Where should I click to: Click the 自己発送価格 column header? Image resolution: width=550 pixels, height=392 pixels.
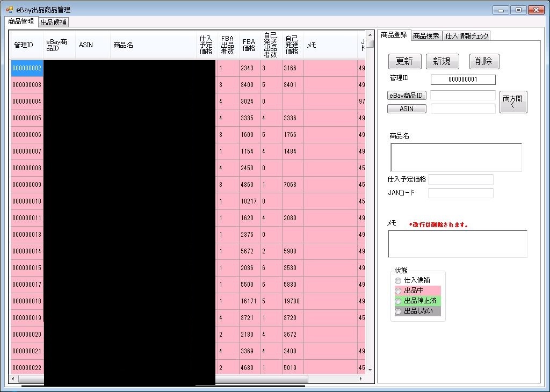click(x=293, y=45)
